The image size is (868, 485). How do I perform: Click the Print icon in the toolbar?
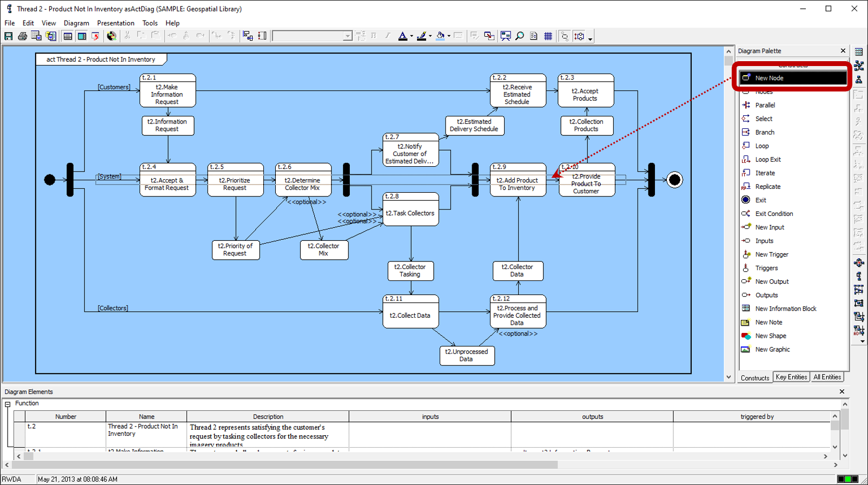[x=22, y=36]
